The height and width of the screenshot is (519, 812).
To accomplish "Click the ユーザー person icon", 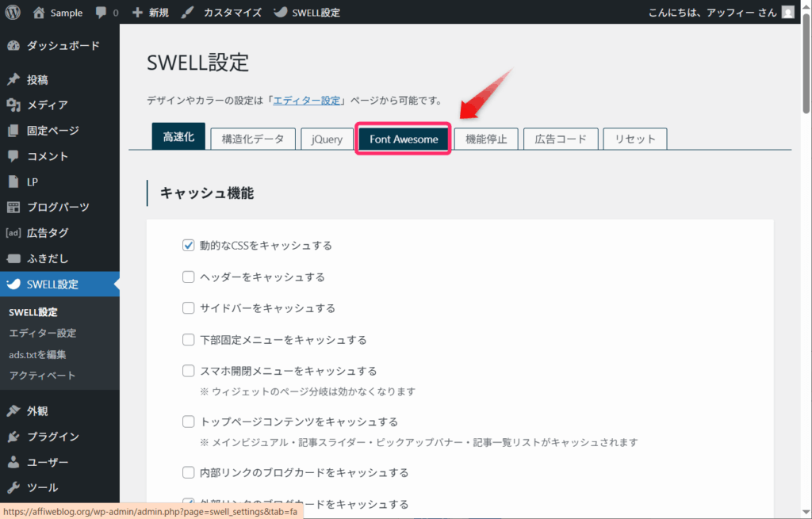I will [x=13, y=462].
